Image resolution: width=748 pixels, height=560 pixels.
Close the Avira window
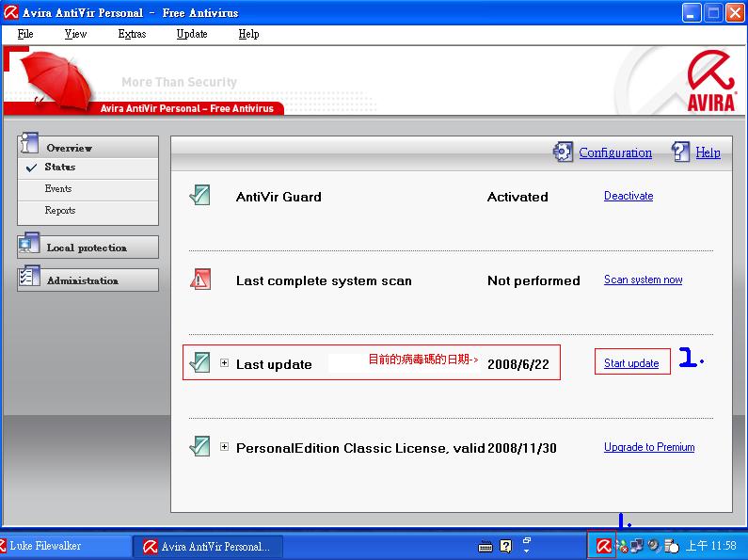735,12
